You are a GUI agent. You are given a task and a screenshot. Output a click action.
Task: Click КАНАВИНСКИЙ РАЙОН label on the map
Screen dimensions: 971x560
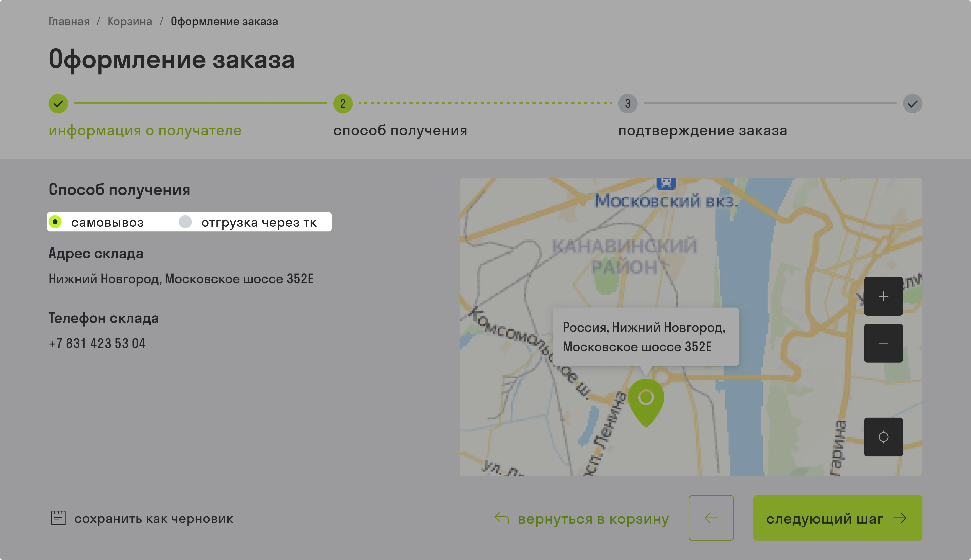point(624,257)
